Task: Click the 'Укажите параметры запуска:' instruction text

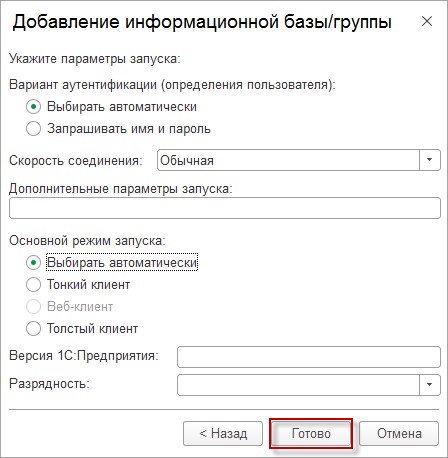Action: [x=95, y=59]
